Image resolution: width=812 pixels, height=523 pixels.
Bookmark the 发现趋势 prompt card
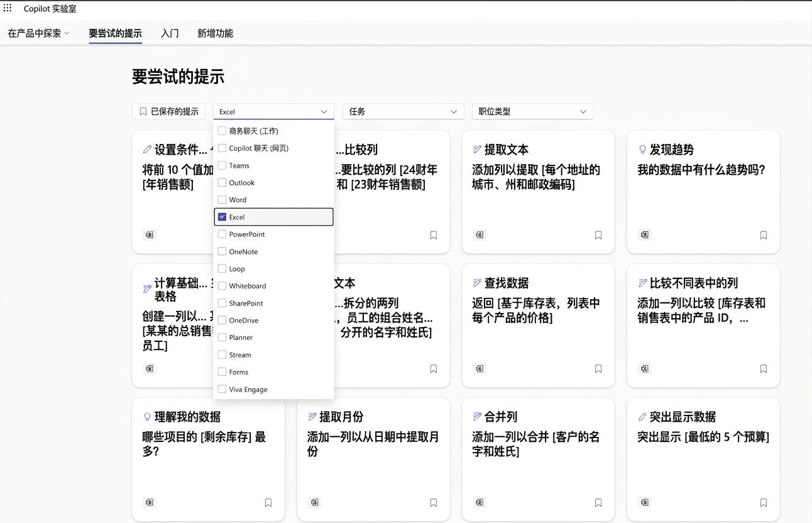[764, 235]
